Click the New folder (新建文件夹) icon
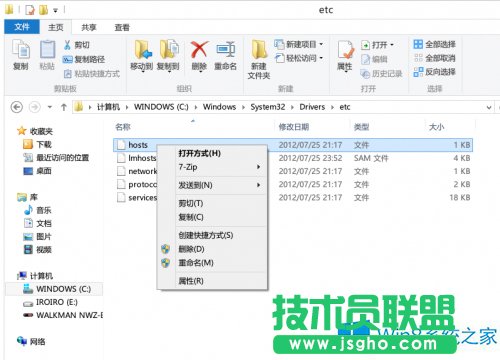 coord(259,50)
